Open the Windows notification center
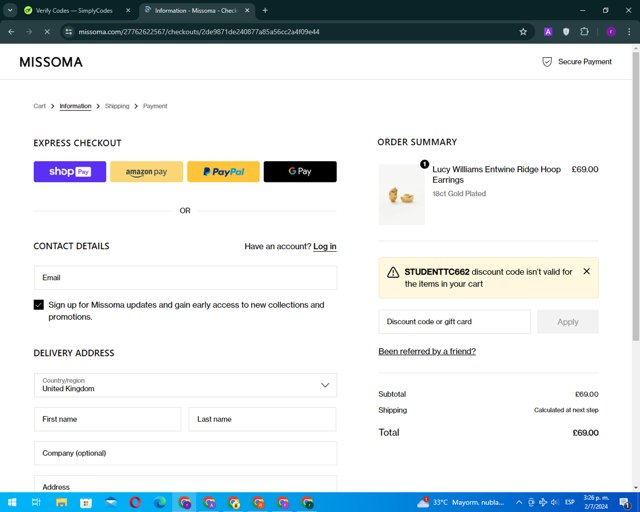 624,502
